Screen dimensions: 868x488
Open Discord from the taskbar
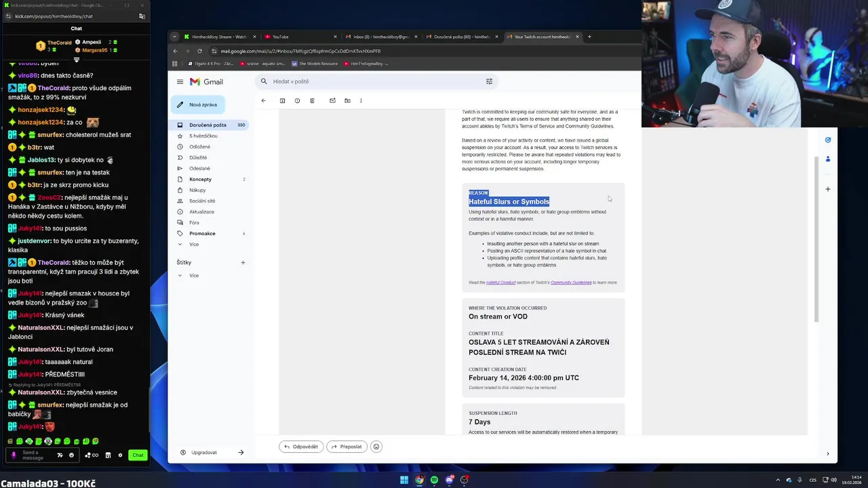449,480
